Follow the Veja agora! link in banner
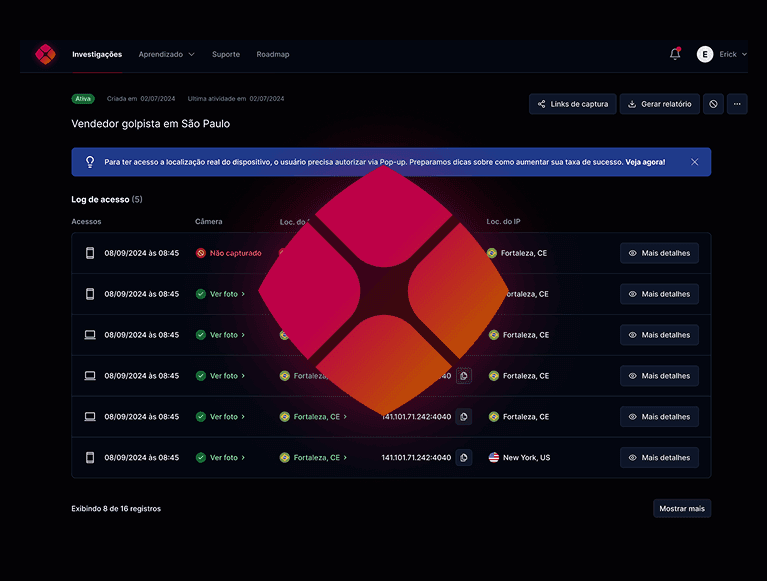The height and width of the screenshot is (581, 767). pyautogui.click(x=645, y=162)
